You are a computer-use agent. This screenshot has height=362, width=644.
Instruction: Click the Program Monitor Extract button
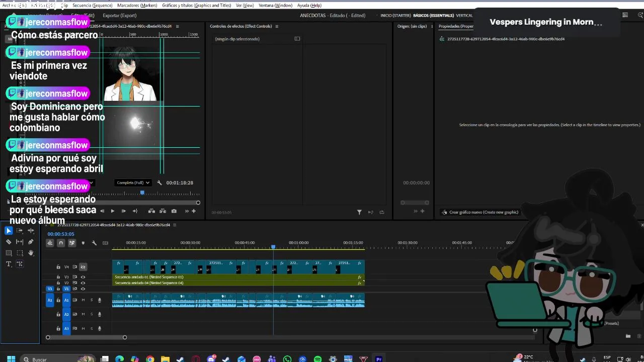tap(163, 211)
